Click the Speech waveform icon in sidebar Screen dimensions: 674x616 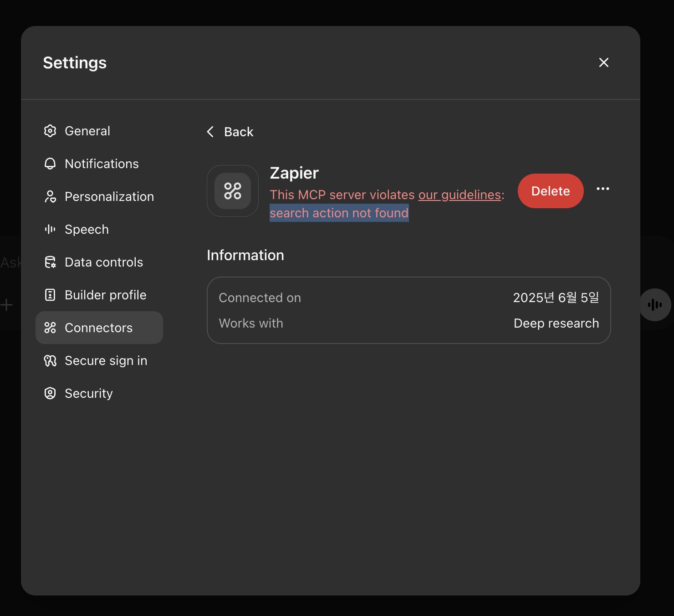tap(50, 230)
